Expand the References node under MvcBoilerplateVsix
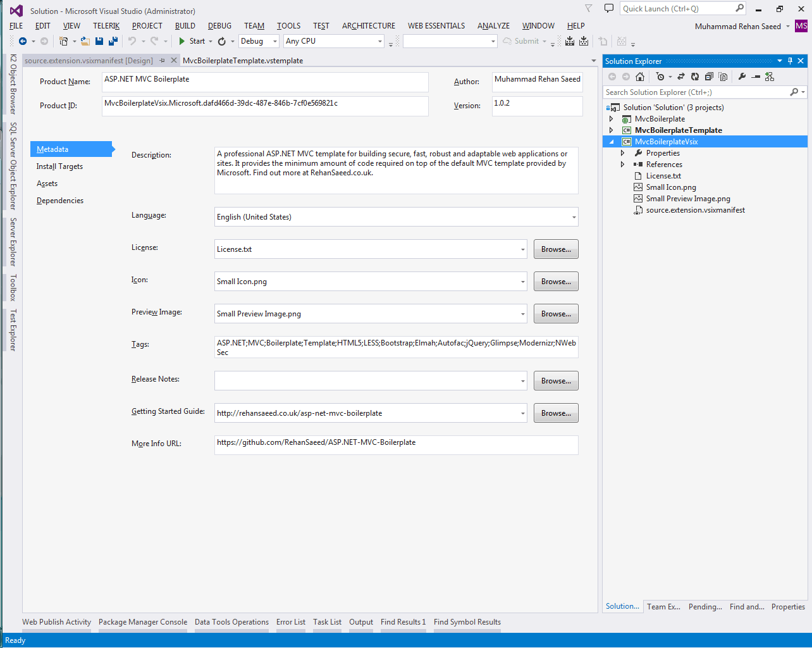Viewport: 812px width, 648px height. [x=622, y=164]
